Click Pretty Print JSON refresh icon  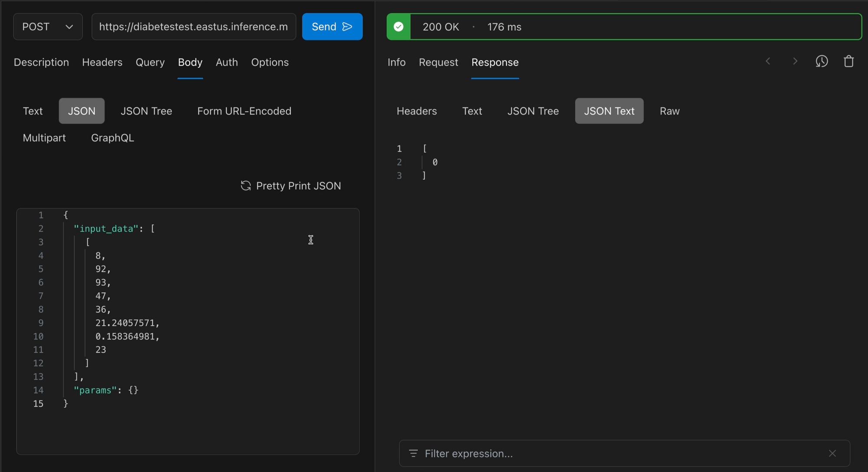(x=246, y=186)
